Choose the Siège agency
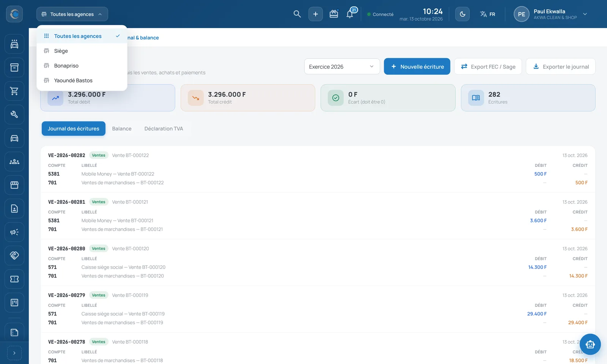 click(x=82, y=51)
